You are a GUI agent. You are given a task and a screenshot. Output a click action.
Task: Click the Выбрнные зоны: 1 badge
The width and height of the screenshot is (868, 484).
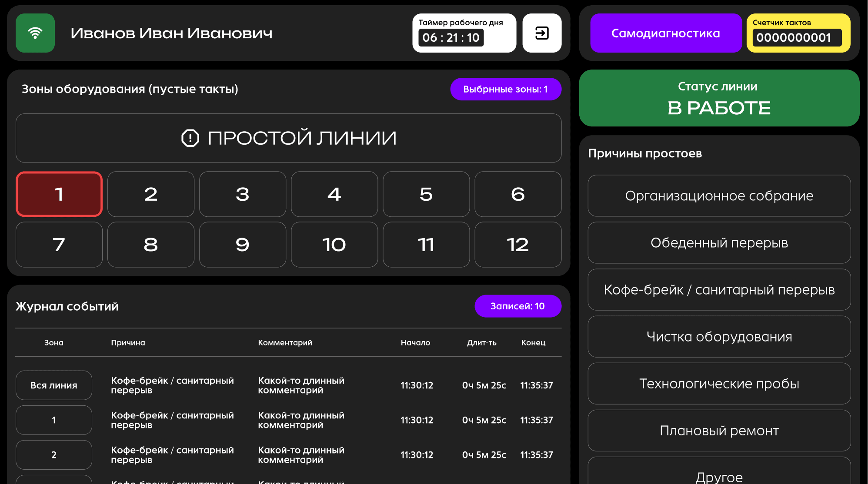click(x=506, y=89)
